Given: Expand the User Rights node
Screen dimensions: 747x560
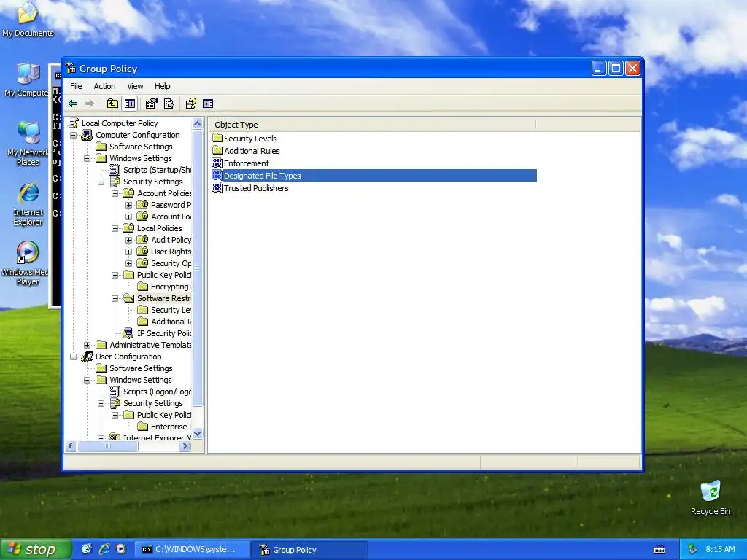Looking at the screenshot, I should (x=128, y=252).
